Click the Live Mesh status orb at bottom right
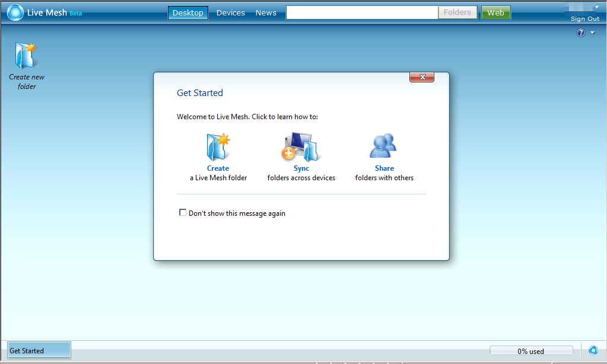The width and height of the screenshot is (607, 364). [x=593, y=350]
